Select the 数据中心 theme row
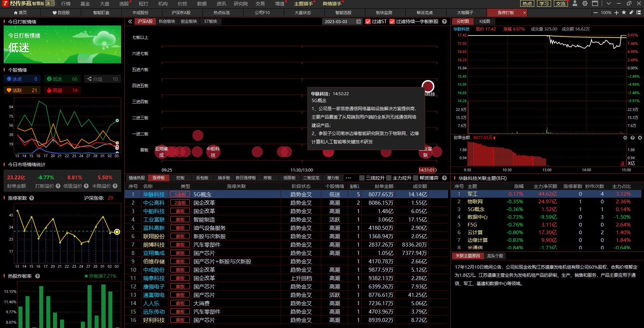The height and width of the screenshot is (328, 644). [x=547, y=217]
